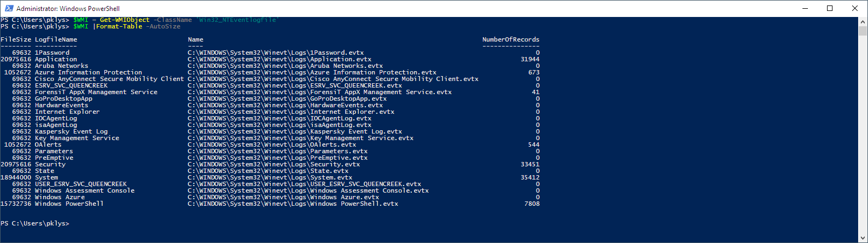
Task: Click the scrollbar down arrow
Action: [863, 239]
